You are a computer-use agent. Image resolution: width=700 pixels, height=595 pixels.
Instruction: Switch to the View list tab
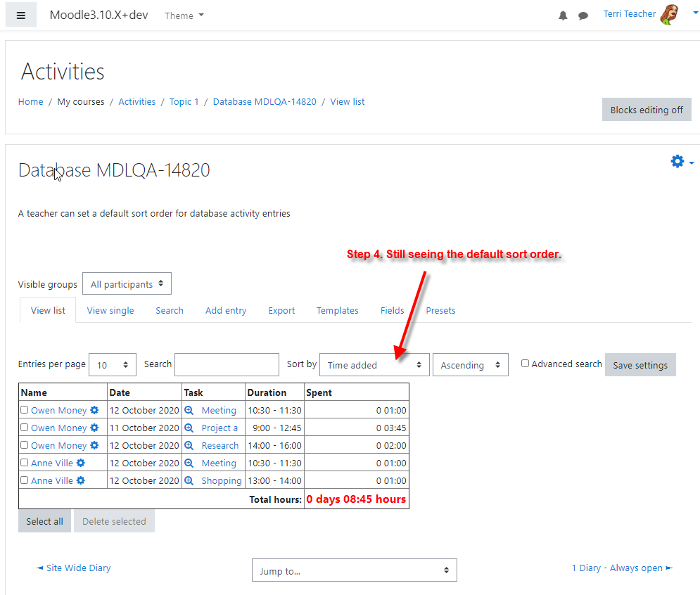pos(48,310)
